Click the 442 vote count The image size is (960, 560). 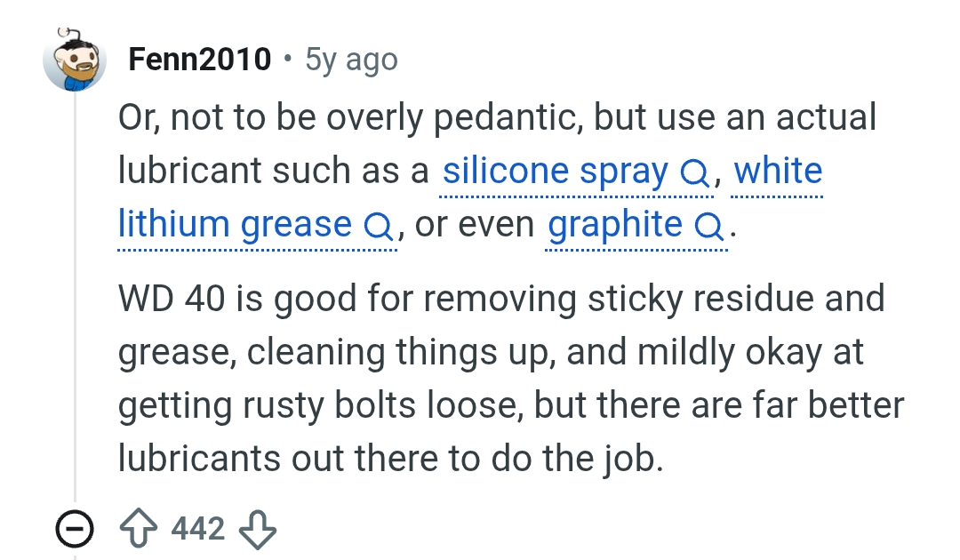(198, 528)
